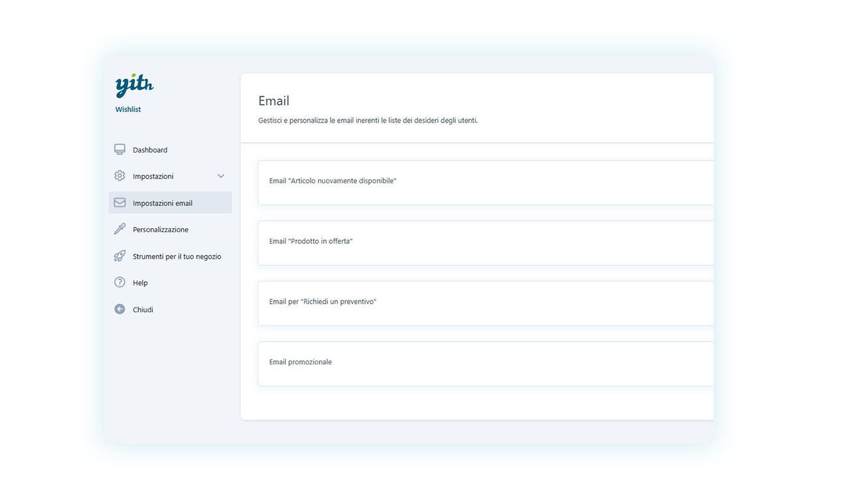The width and height of the screenshot is (848, 504).
Task: Click the Email page heading
Action: [x=273, y=100]
